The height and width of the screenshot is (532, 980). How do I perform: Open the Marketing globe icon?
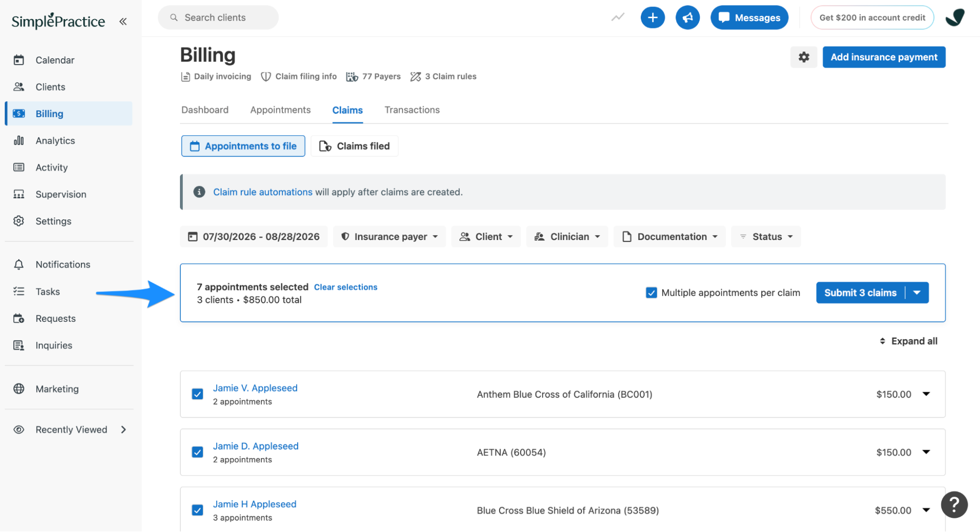click(x=19, y=389)
